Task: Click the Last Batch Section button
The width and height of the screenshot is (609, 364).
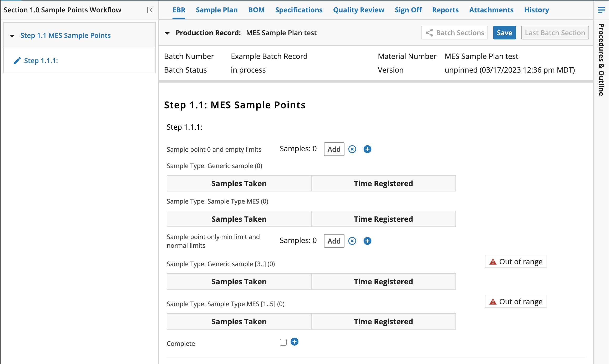Action: click(555, 33)
